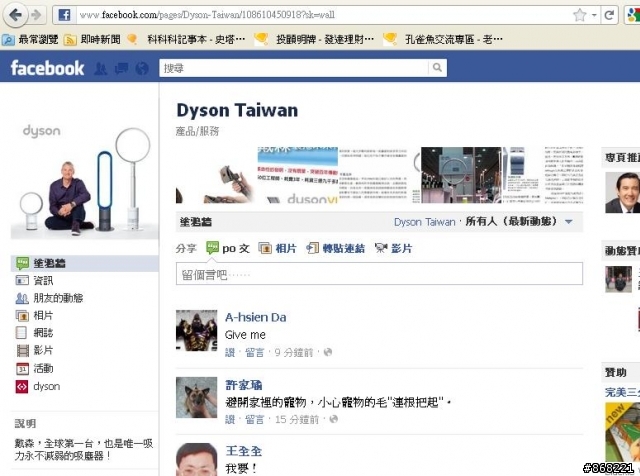The width and height of the screenshot is (640, 476).
Task: Go to Facebook home via logo
Action: 47,68
